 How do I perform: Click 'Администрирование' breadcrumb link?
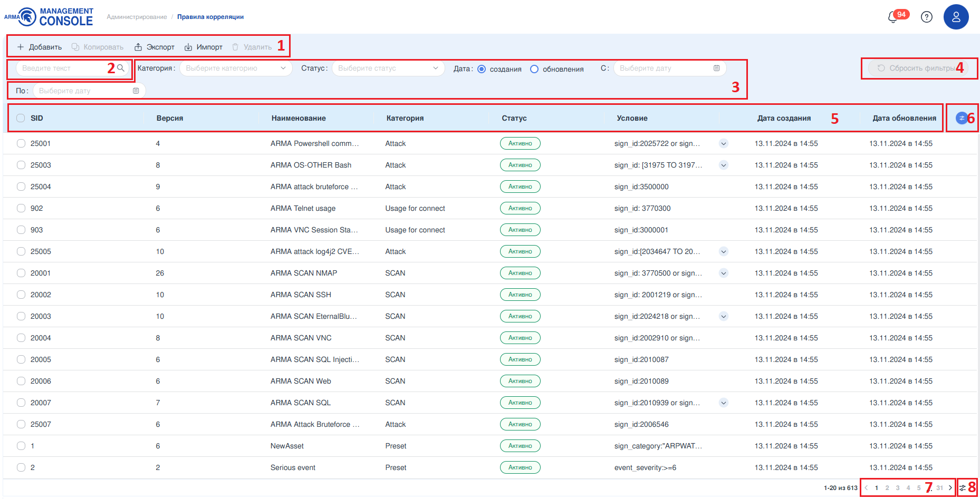coord(137,17)
